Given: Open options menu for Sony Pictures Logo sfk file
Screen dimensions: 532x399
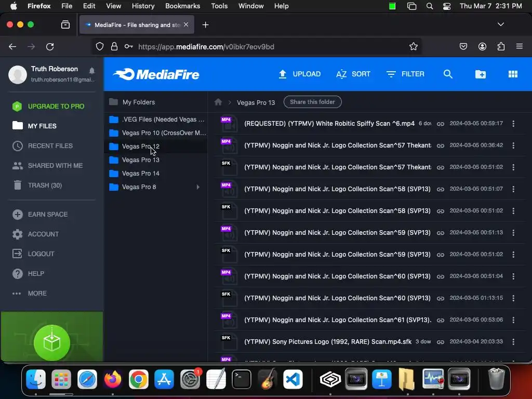Looking at the screenshot, I should pos(513,342).
